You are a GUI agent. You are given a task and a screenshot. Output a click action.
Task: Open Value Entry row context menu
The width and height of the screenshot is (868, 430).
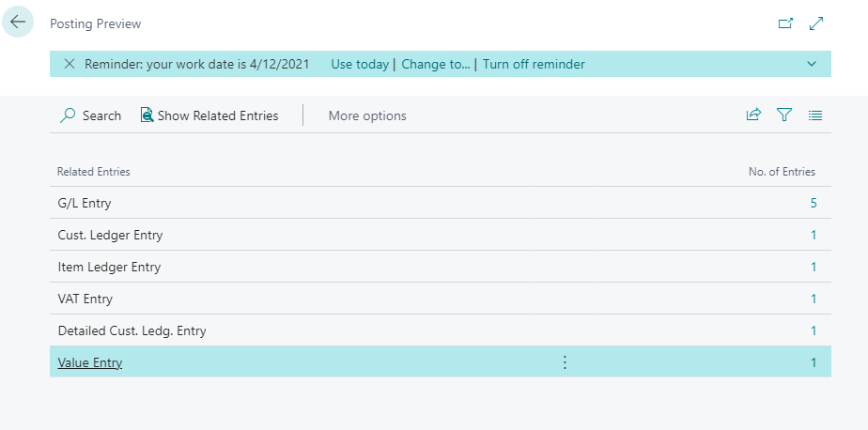(x=565, y=362)
